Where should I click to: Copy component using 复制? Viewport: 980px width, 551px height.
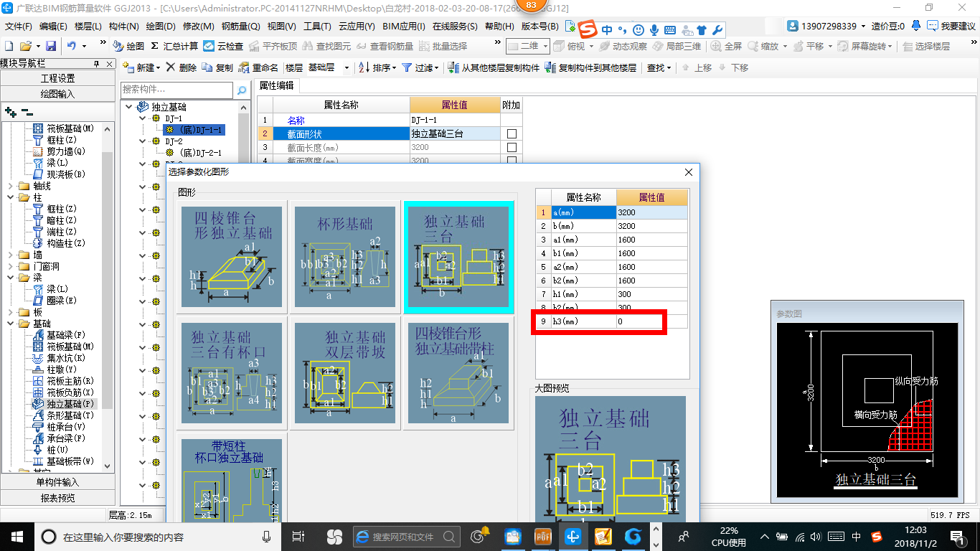[x=217, y=67]
